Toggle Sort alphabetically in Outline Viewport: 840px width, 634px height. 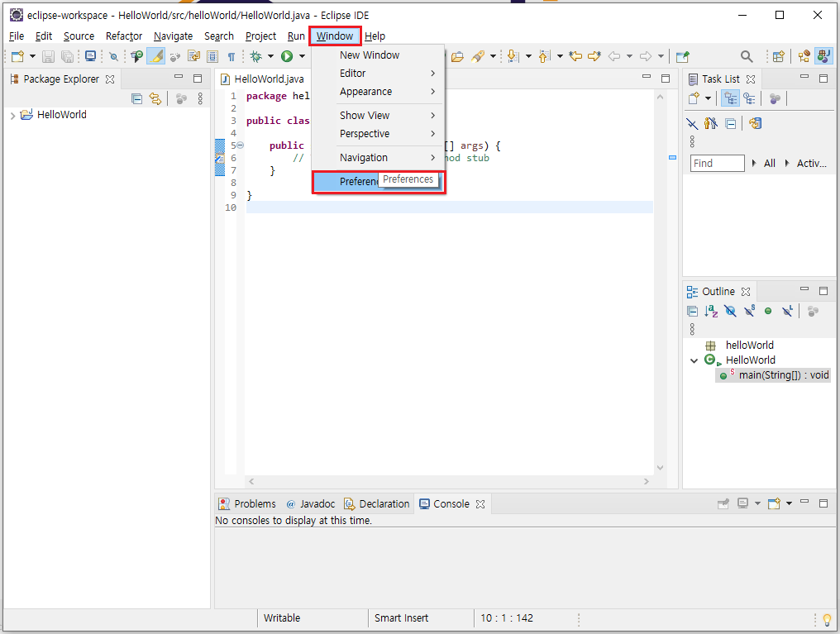click(x=711, y=311)
